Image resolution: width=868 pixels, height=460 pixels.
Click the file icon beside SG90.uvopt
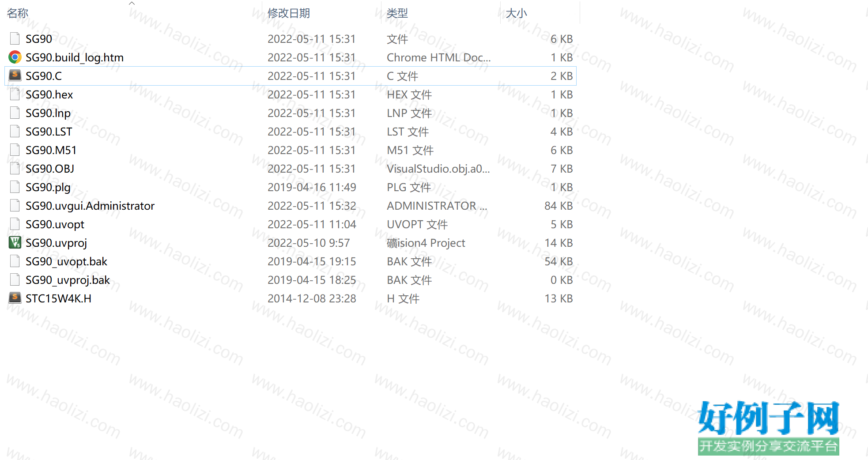(15, 224)
